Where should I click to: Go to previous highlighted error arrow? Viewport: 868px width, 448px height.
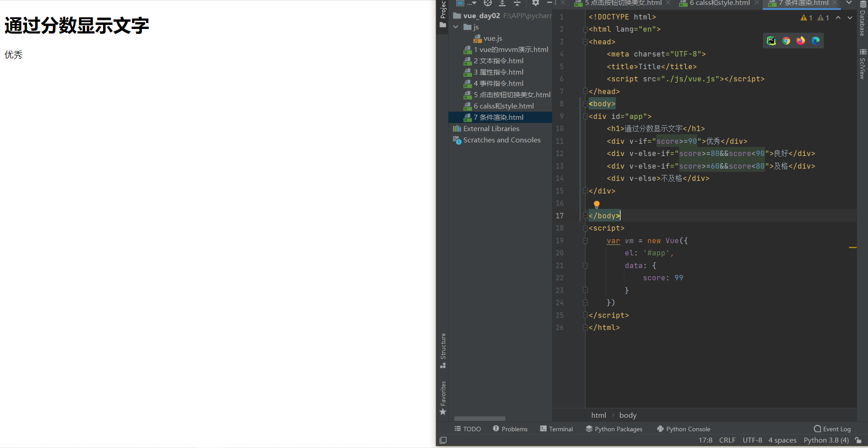838,18
